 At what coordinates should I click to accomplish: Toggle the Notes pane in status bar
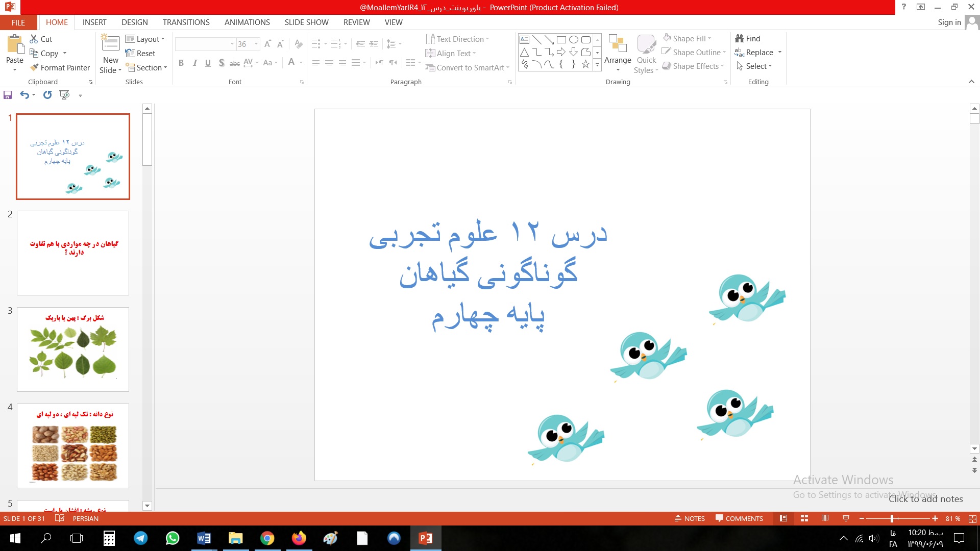coord(690,518)
